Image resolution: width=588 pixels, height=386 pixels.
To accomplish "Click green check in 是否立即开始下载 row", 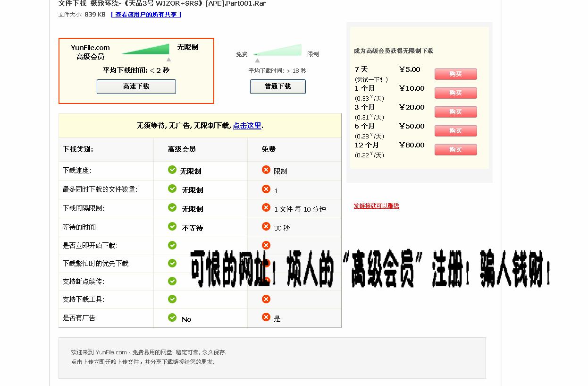I will pyautogui.click(x=172, y=245).
